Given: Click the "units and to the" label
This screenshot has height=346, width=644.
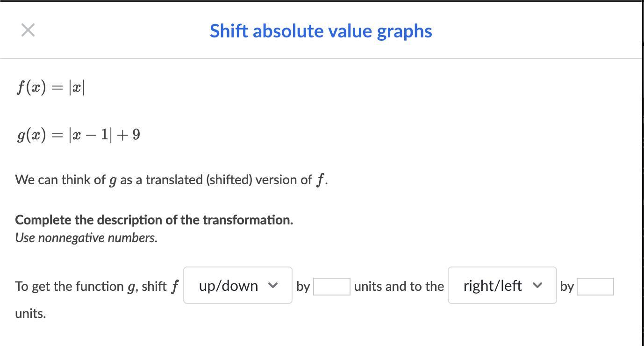Looking at the screenshot, I should [x=399, y=286].
